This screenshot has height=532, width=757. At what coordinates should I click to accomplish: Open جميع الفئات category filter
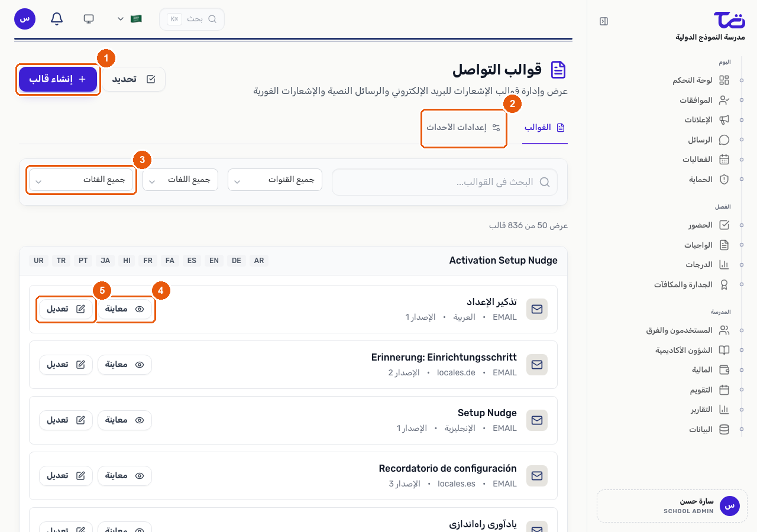point(82,180)
